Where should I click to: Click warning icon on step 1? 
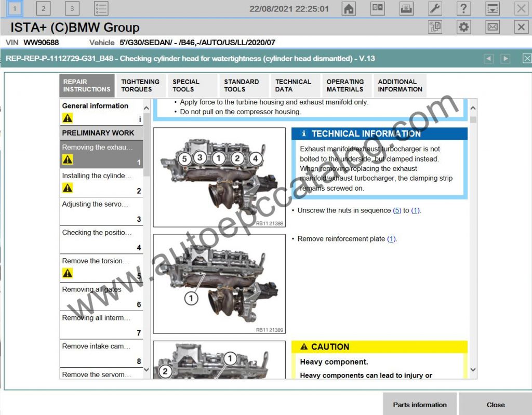tap(68, 159)
